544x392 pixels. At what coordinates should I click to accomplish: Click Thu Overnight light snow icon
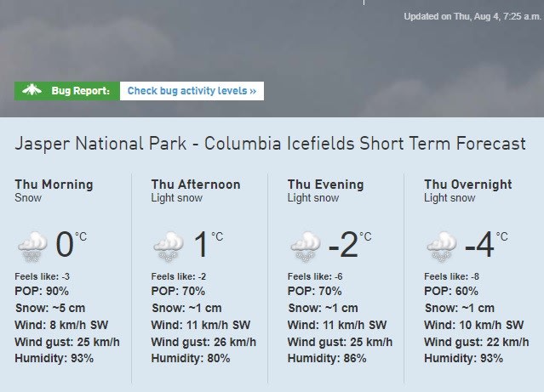coord(442,246)
